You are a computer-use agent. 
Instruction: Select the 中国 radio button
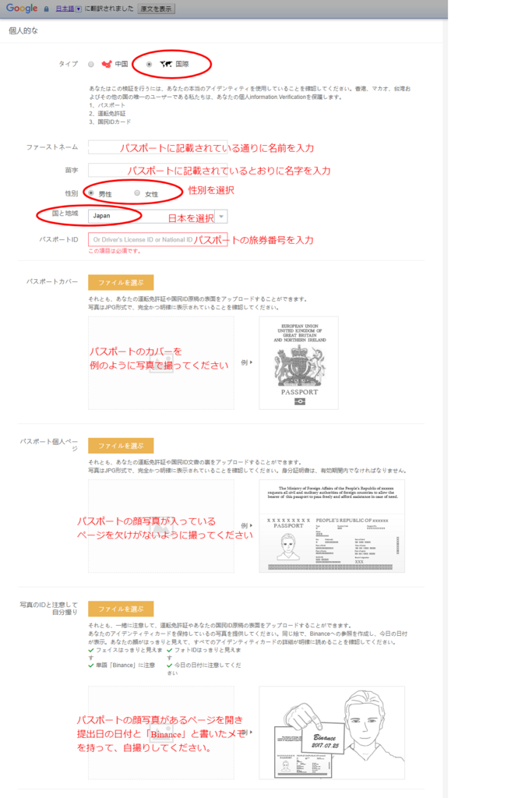pos(91,64)
